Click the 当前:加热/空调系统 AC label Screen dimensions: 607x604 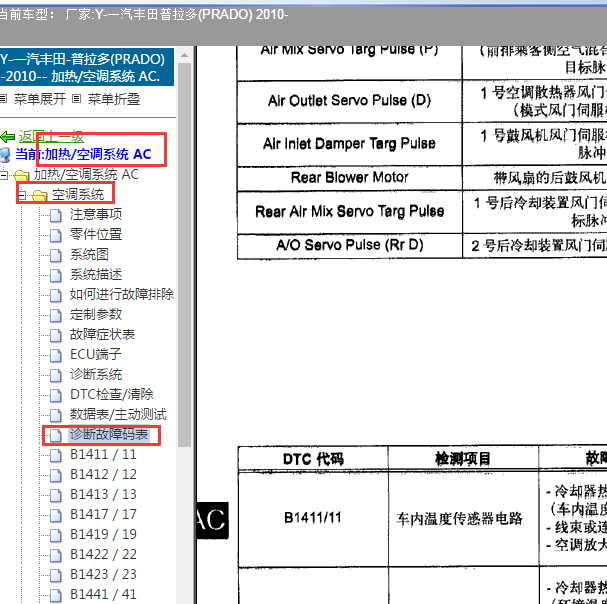click(x=83, y=154)
